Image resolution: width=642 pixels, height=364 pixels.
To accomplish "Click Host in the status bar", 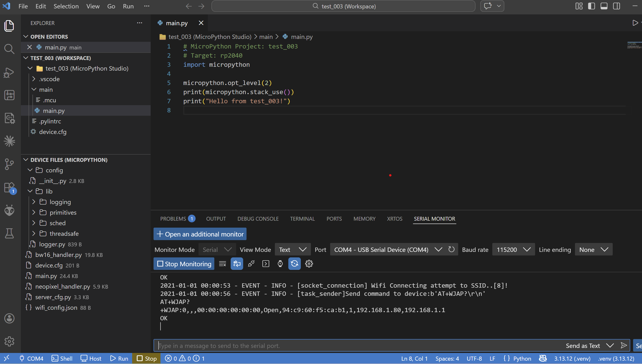I will coord(91,358).
